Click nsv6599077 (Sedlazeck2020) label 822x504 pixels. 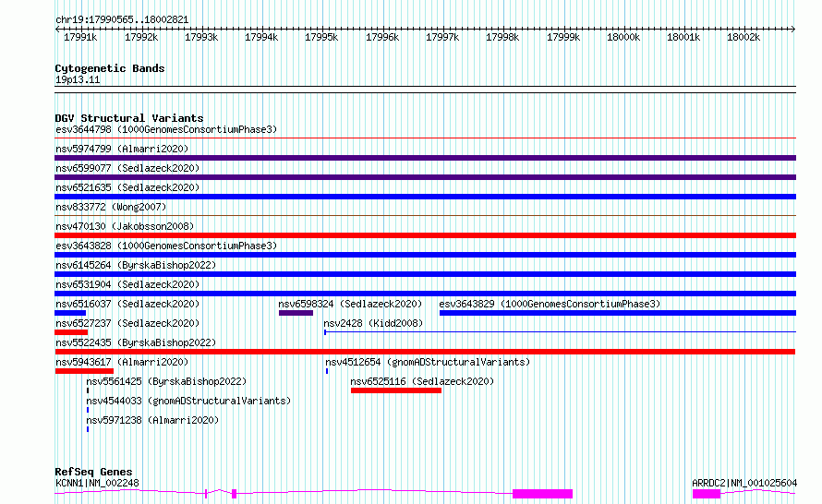click(127, 168)
